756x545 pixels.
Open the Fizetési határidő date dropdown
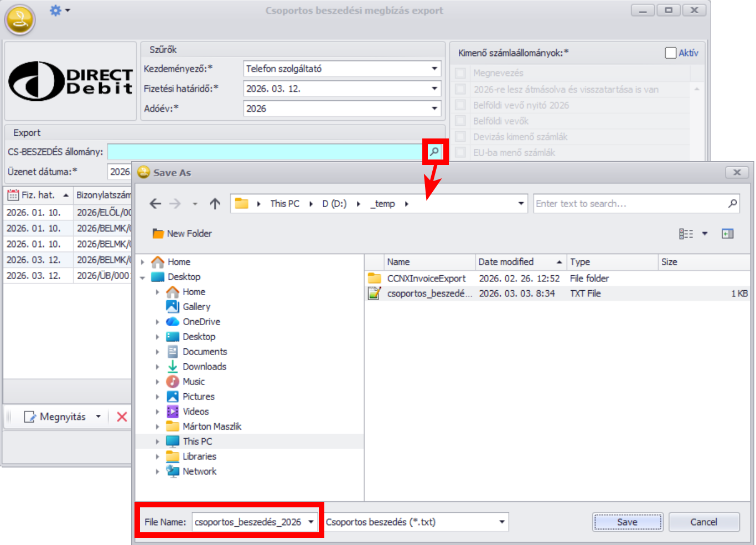434,89
